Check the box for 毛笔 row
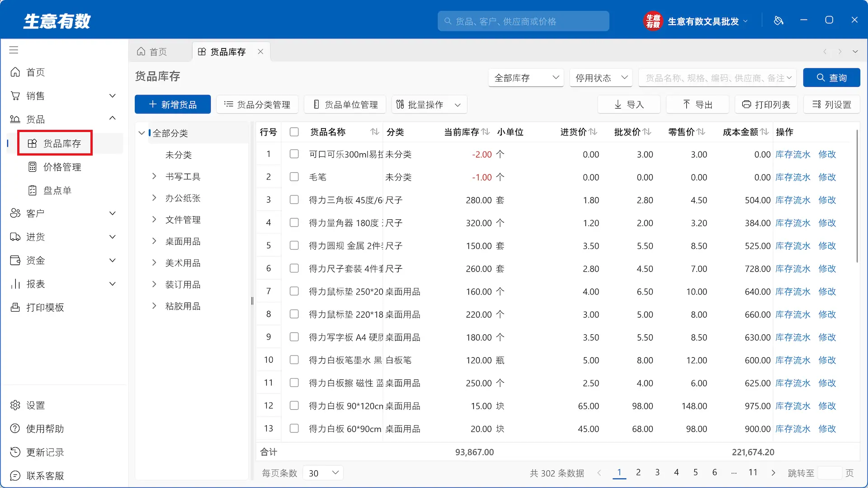868x488 pixels. [x=294, y=177]
